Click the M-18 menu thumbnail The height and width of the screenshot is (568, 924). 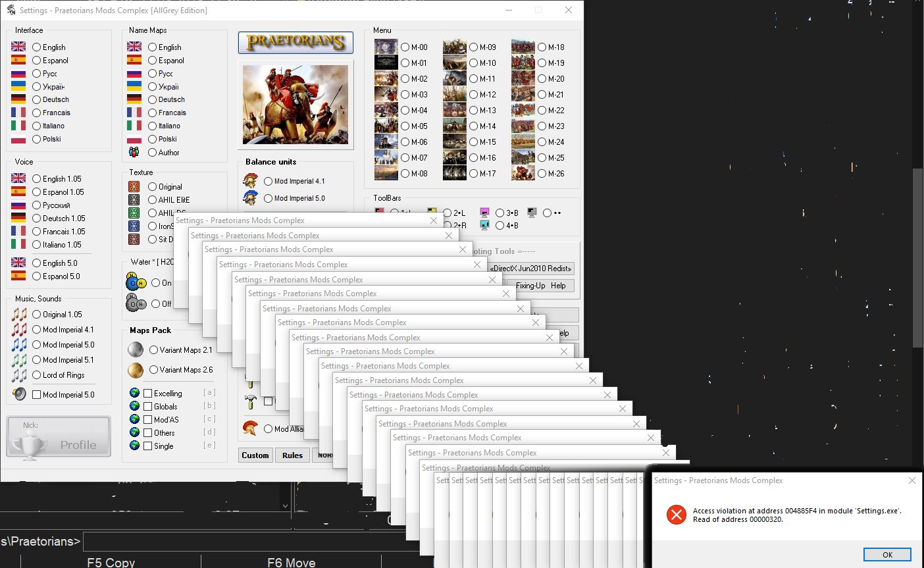coord(523,47)
